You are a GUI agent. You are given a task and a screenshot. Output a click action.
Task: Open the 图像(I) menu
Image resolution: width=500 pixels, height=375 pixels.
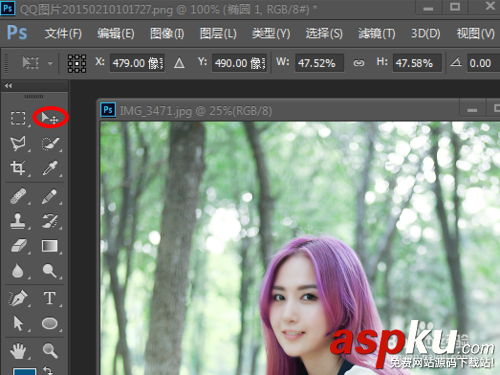click(167, 34)
